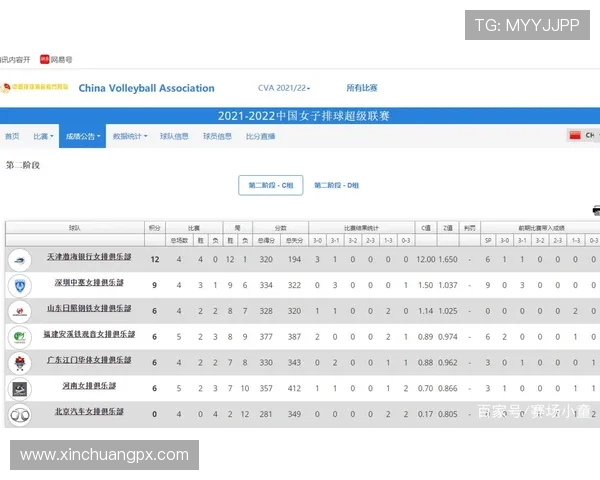The width and height of the screenshot is (600, 480).
Task: Click Fujian's total points lost 387
Action: tap(294, 337)
